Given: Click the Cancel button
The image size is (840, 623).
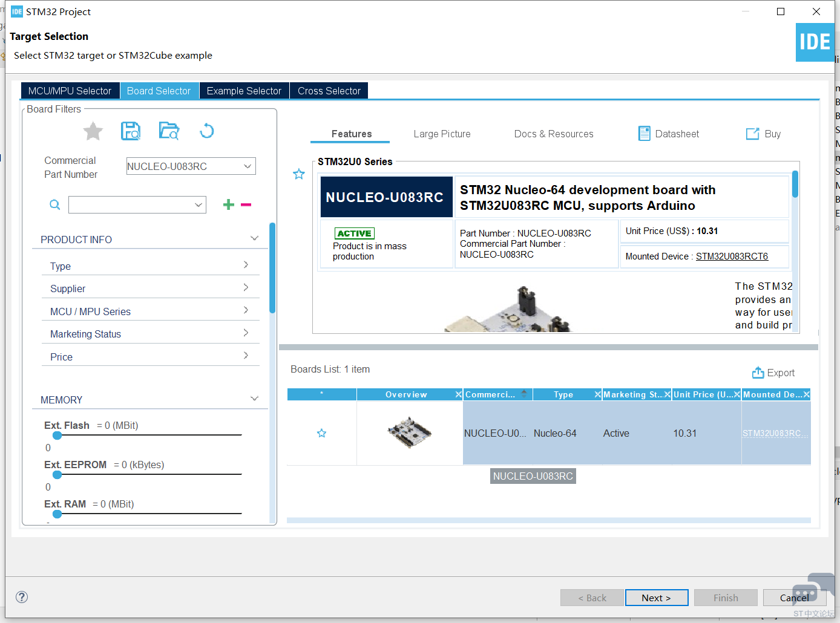Looking at the screenshot, I should (x=795, y=598).
